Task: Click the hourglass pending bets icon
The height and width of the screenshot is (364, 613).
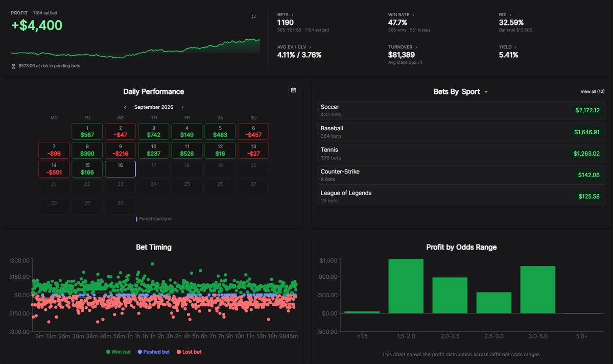Action: pos(14,66)
